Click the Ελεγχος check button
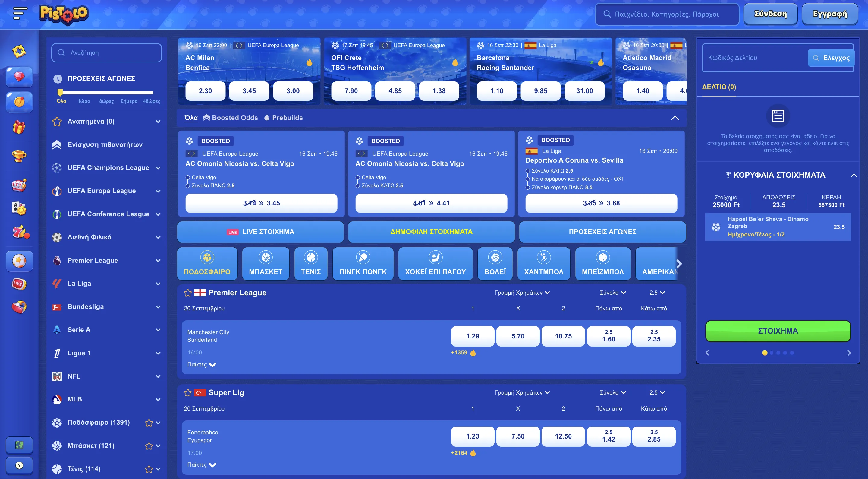868x479 pixels. (831, 58)
